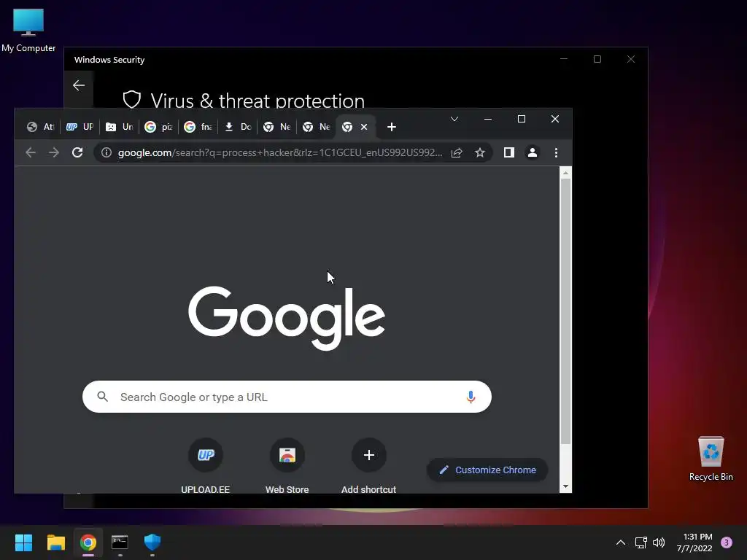Click scrollbar up arrow in Chrome
747x560 pixels.
(x=565, y=173)
